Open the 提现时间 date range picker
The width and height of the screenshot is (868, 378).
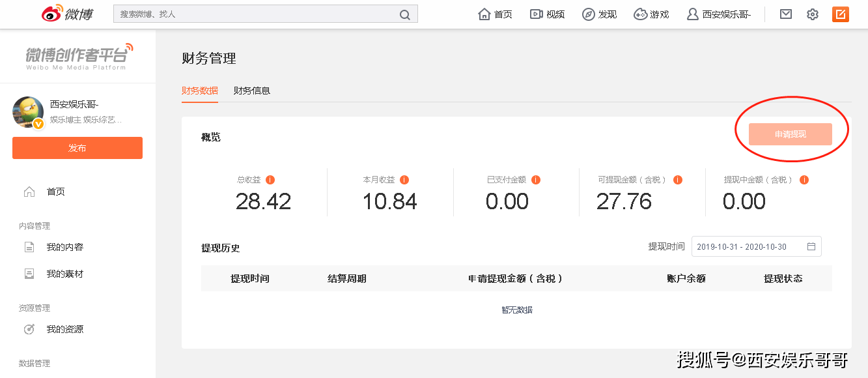click(x=749, y=247)
